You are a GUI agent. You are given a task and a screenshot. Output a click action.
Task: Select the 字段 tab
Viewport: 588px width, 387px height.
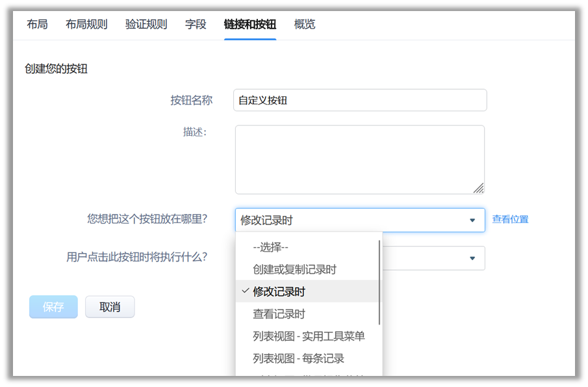click(x=196, y=25)
